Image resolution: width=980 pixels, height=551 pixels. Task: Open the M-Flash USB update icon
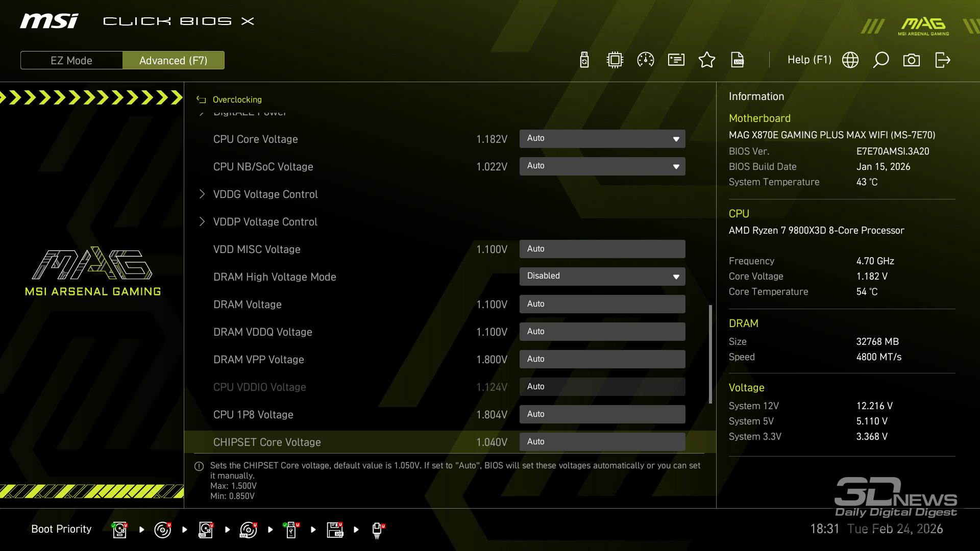(584, 60)
